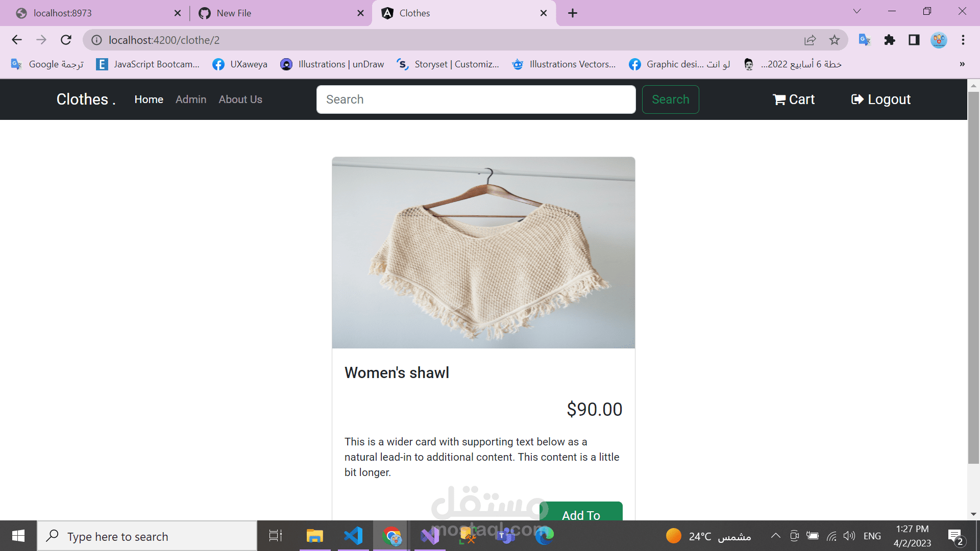Viewport: 980px width, 551px height.
Task: Click the share page icon in address bar
Action: click(x=810, y=40)
